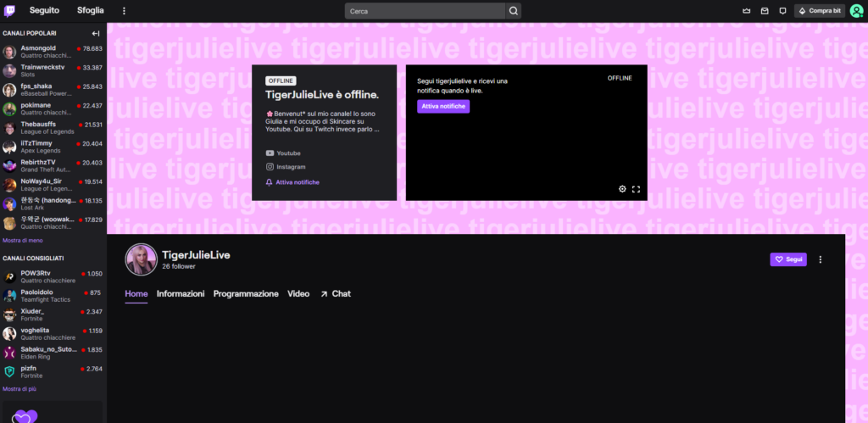Click NoWay4u_Sir channel avatar
Image resolution: width=868 pixels, height=423 pixels.
[x=9, y=185]
